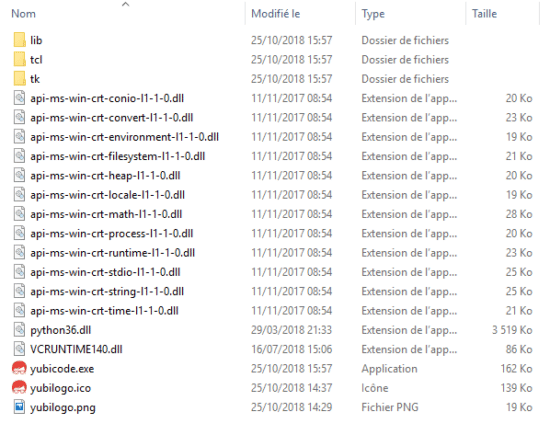Click the api-ms-win-crt-conio-l1-1-0.dll file icon
The width and height of the screenshot is (550, 435).
point(19,98)
